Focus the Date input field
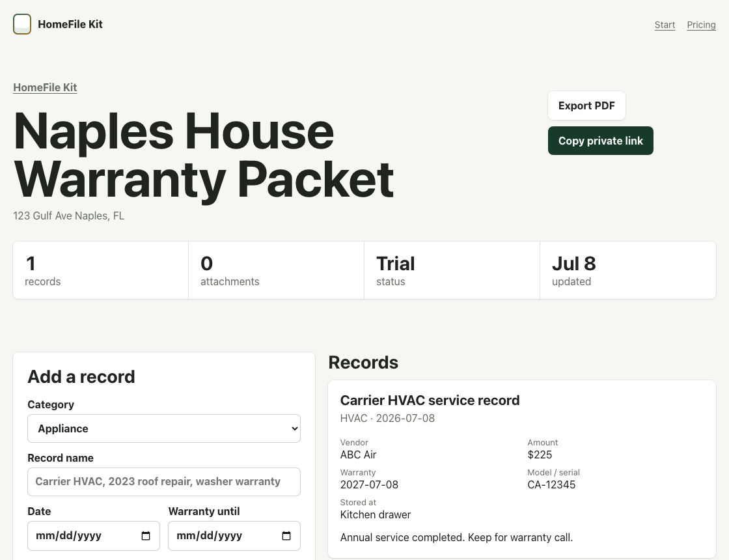This screenshot has height=560, width=729. point(94,536)
